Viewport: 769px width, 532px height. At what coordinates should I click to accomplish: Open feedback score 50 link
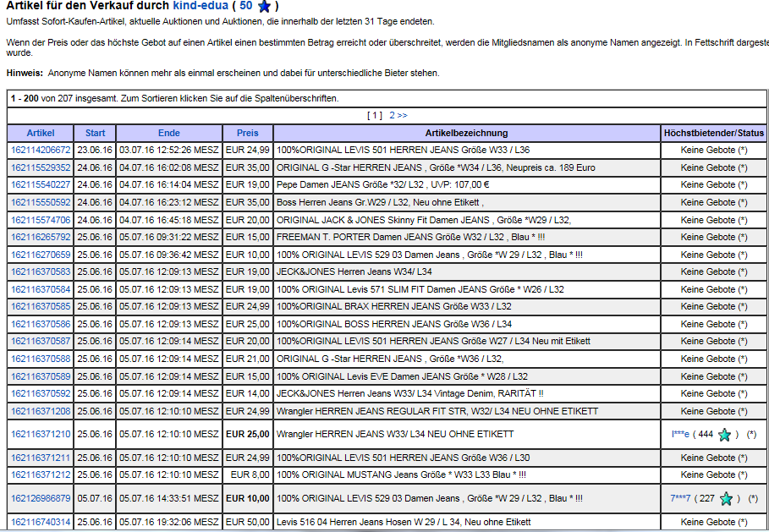click(246, 6)
